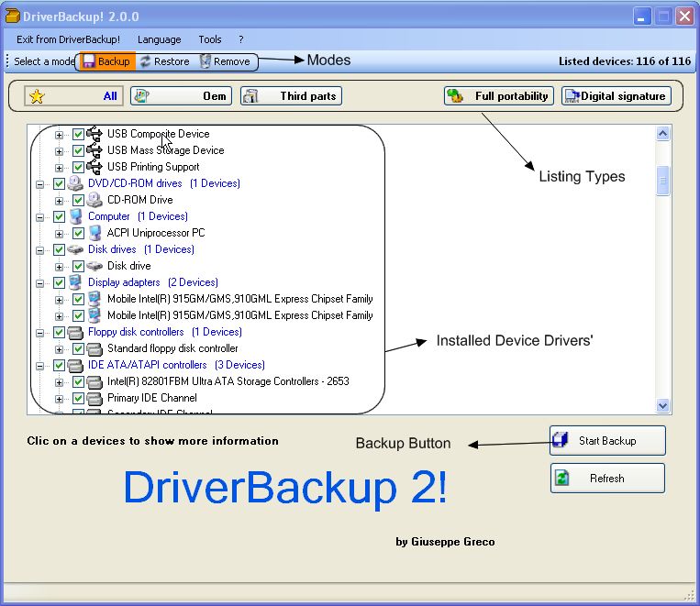Uncheck USB Composite Device checkbox
Image resolution: width=700 pixels, height=606 pixels.
(x=78, y=134)
